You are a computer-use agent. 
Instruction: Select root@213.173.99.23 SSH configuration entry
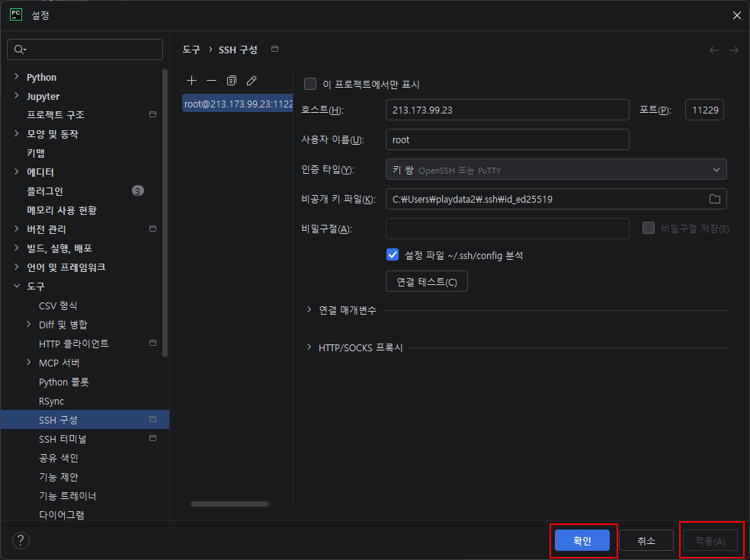point(237,104)
